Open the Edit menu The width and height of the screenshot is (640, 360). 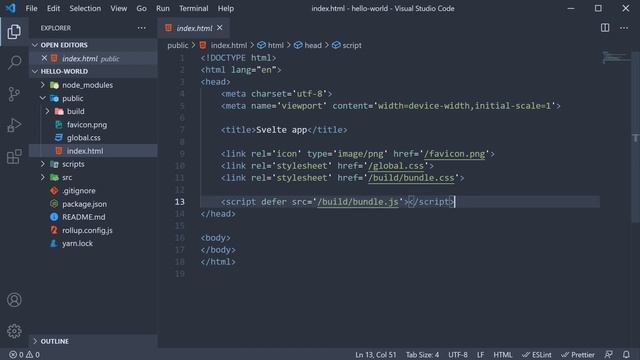click(x=53, y=8)
